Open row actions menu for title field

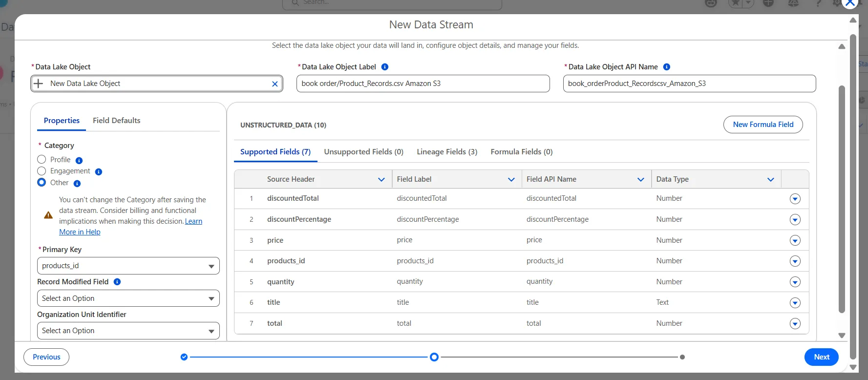pyautogui.click(x=795, y=303)
